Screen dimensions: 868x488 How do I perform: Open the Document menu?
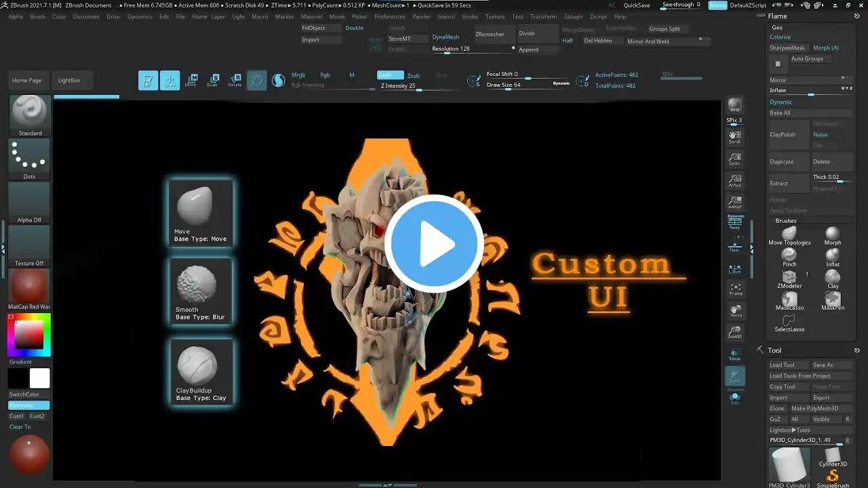coord(86,16)
